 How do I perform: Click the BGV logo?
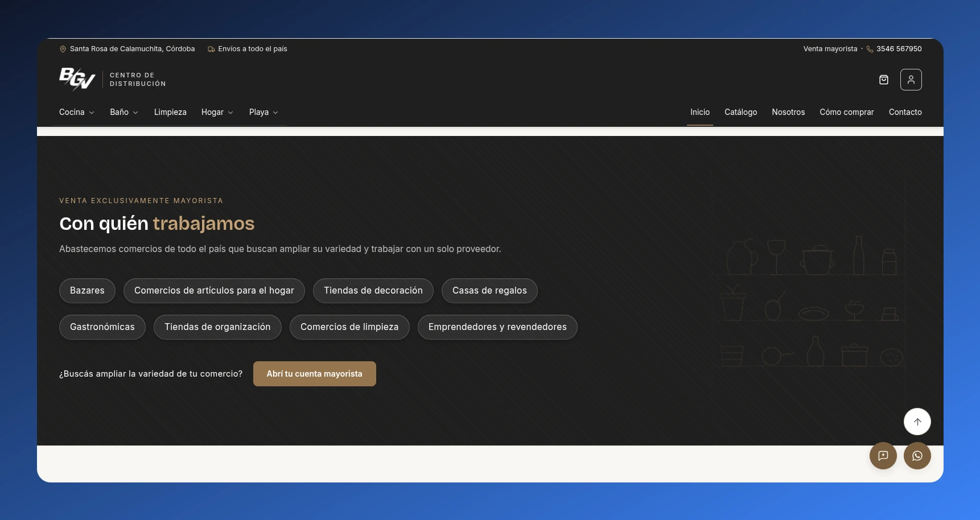click(77, 79)
